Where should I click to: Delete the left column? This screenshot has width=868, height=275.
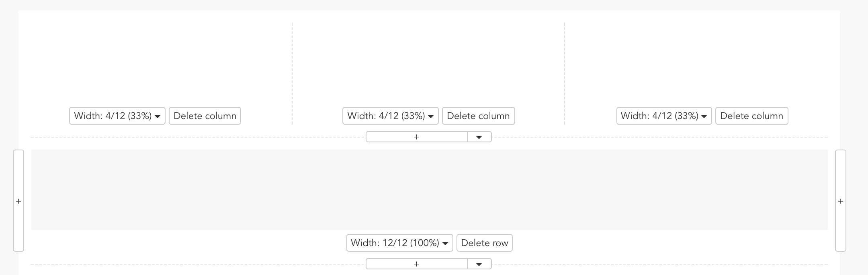205,116
